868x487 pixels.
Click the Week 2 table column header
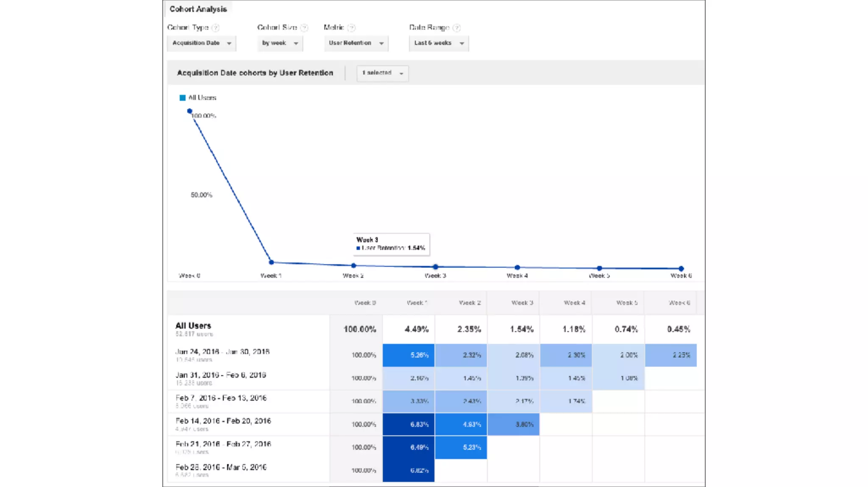coord(470,303)
